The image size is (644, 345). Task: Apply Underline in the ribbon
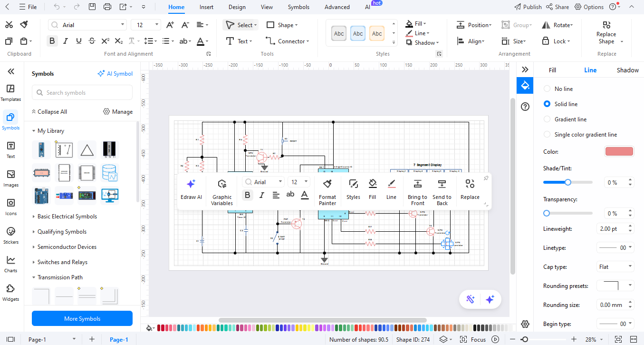click(x=79, y=41)
